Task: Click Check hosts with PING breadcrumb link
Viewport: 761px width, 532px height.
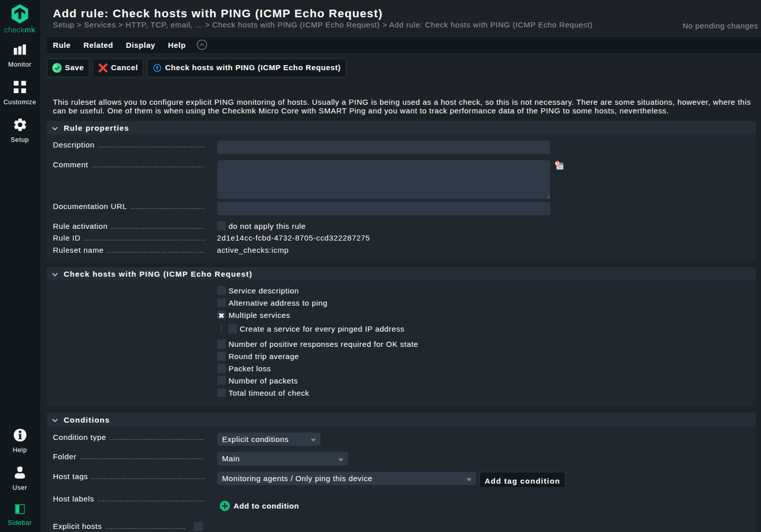Action: (296, 25)
